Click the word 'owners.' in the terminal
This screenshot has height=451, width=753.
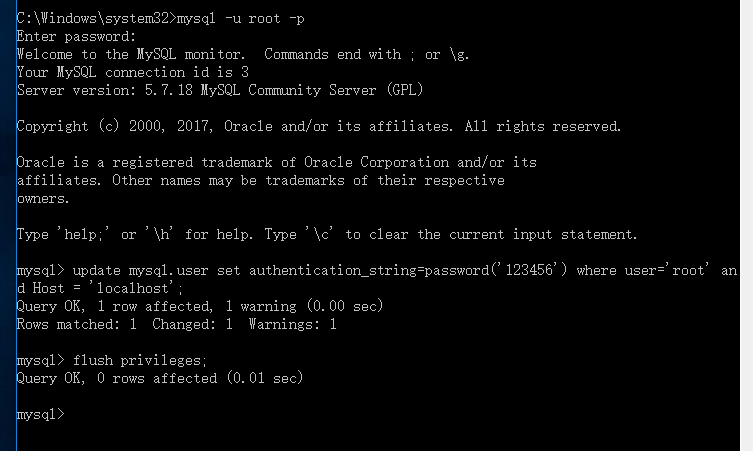[43, 198]
